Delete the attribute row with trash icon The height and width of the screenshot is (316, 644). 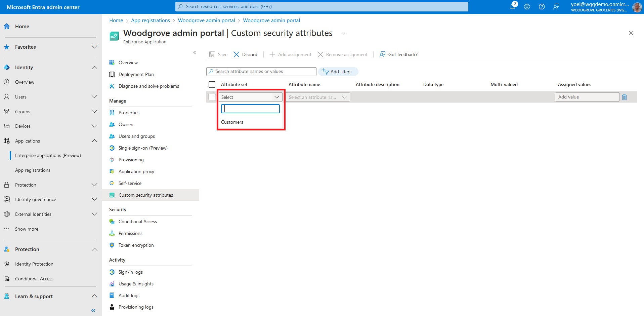point(625,97)
